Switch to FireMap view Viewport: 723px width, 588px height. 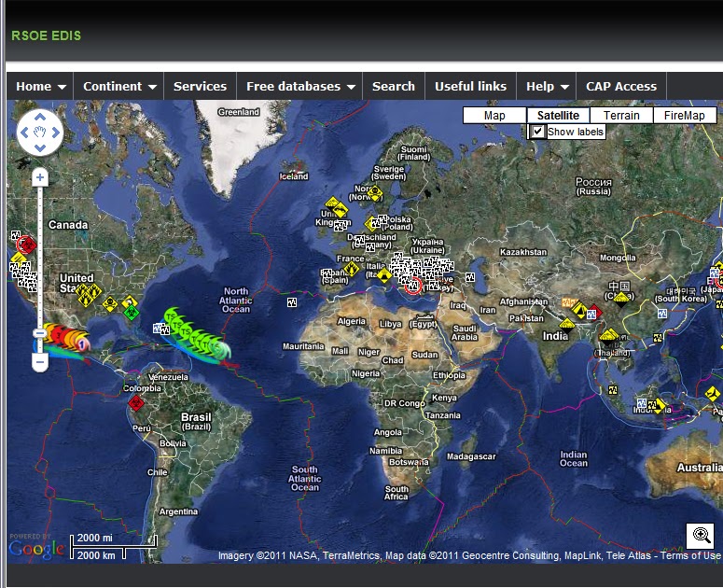click(x=684, y=116)
